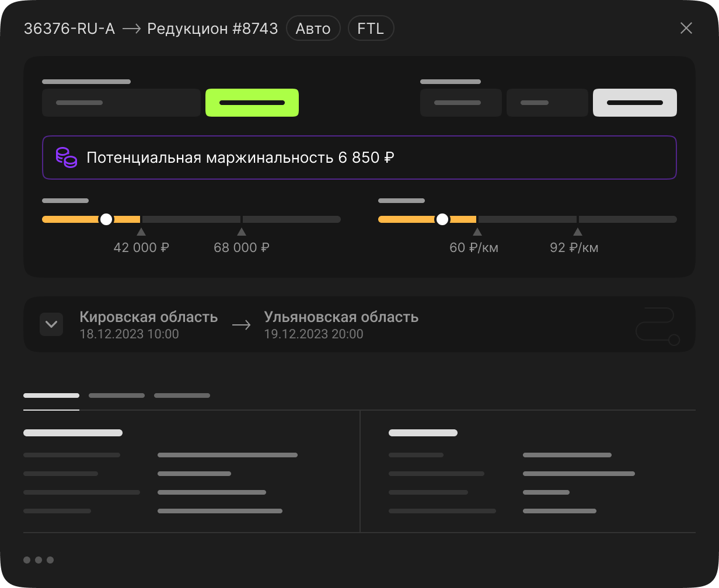Click the arrow between Кировская and Ульяновская

pyautogui.click(x=241, y=325)
